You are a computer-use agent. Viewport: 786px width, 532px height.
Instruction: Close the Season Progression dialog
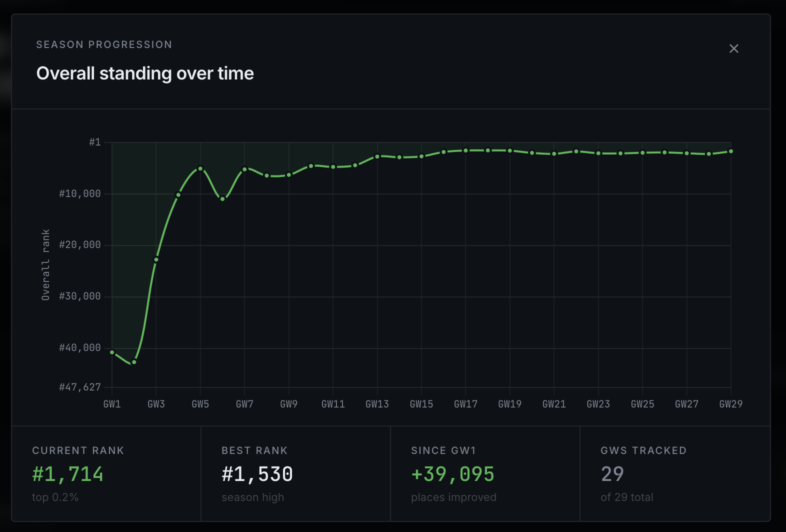733,48
